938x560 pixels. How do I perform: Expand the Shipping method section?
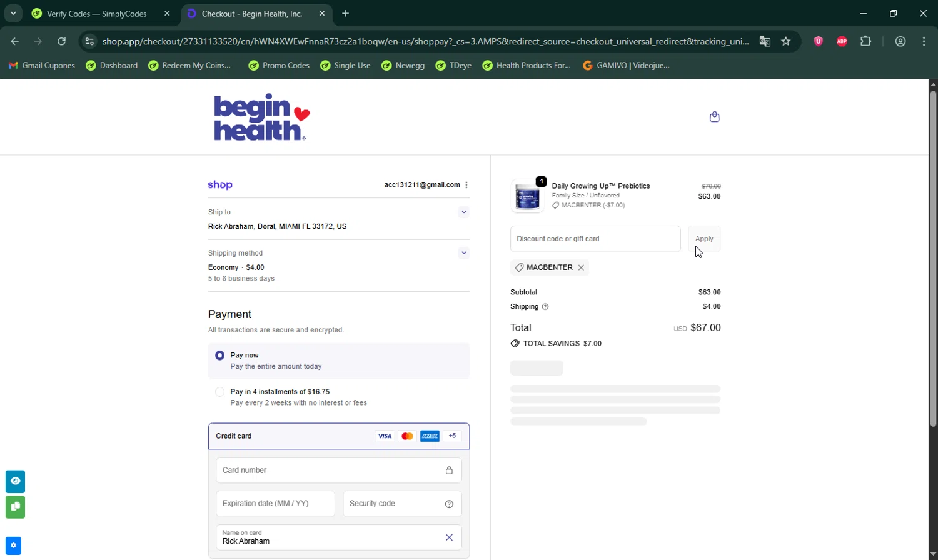(463, 253)
